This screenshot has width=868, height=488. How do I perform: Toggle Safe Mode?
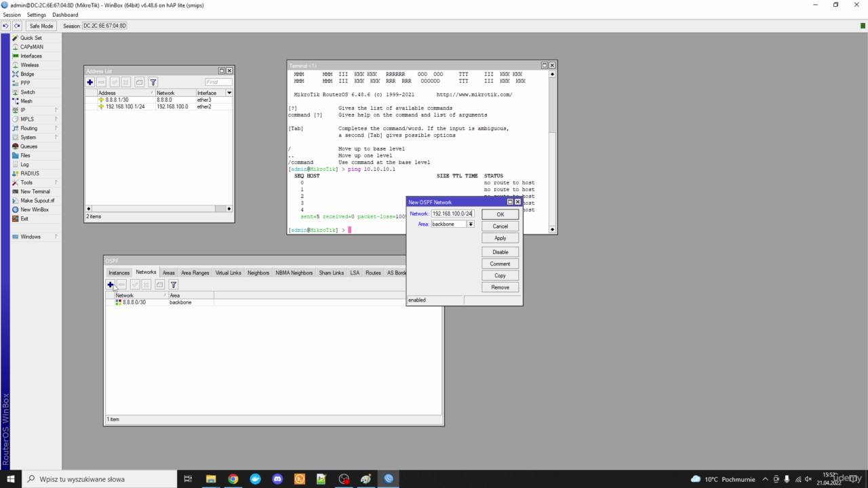pos(41,26)
